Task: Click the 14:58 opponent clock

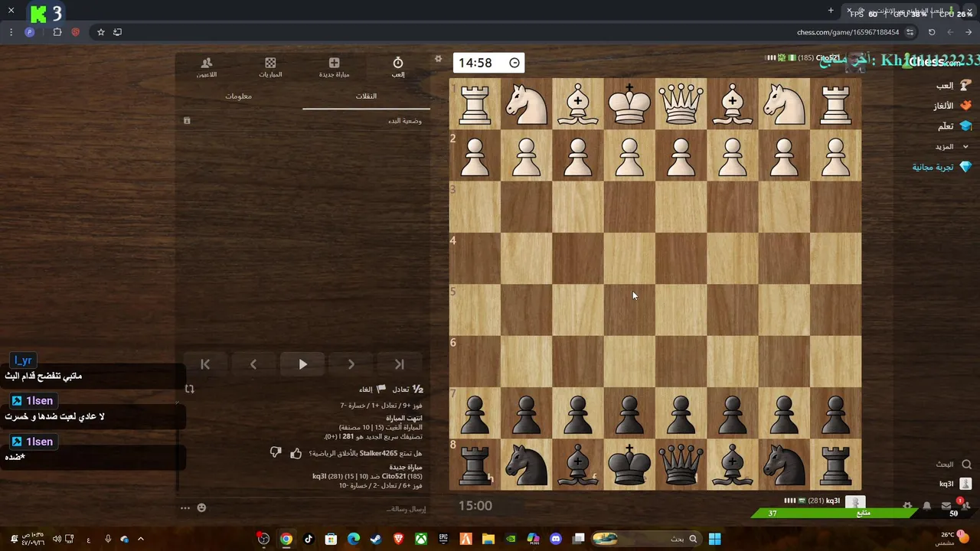Action: [x=488, y=63]
